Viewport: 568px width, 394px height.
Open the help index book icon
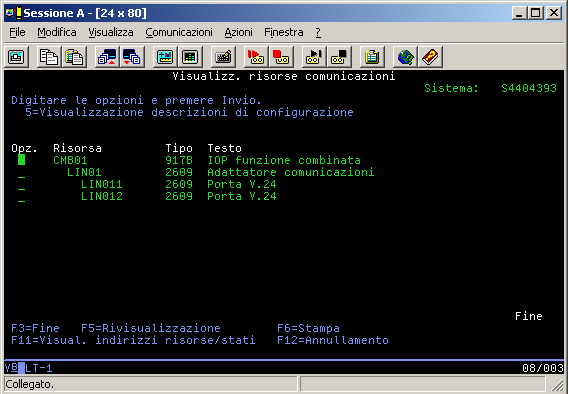tap(430, 57)
